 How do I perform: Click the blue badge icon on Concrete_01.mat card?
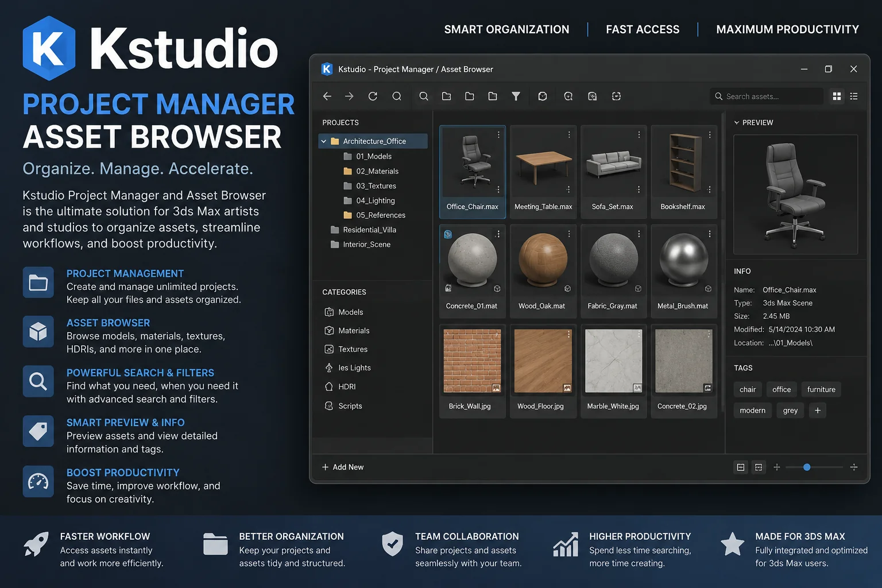[x=448, y=234]
